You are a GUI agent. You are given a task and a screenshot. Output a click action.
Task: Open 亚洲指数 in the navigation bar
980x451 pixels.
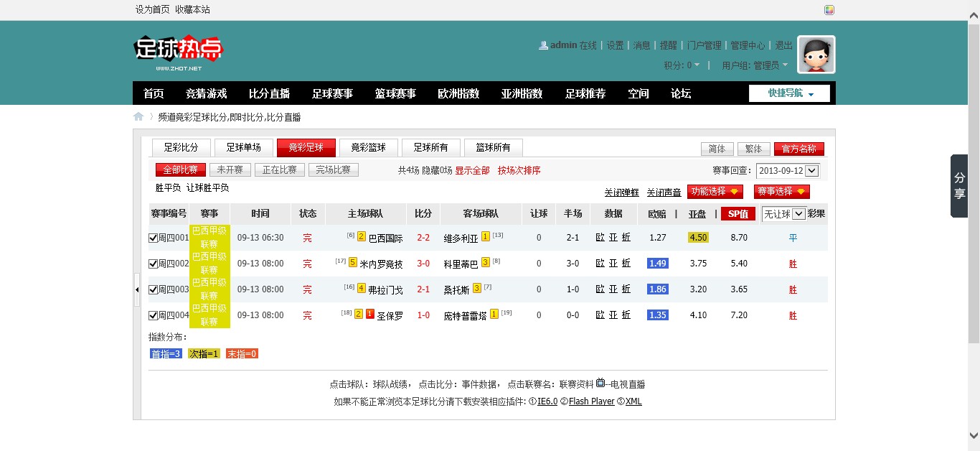point(522,93)
